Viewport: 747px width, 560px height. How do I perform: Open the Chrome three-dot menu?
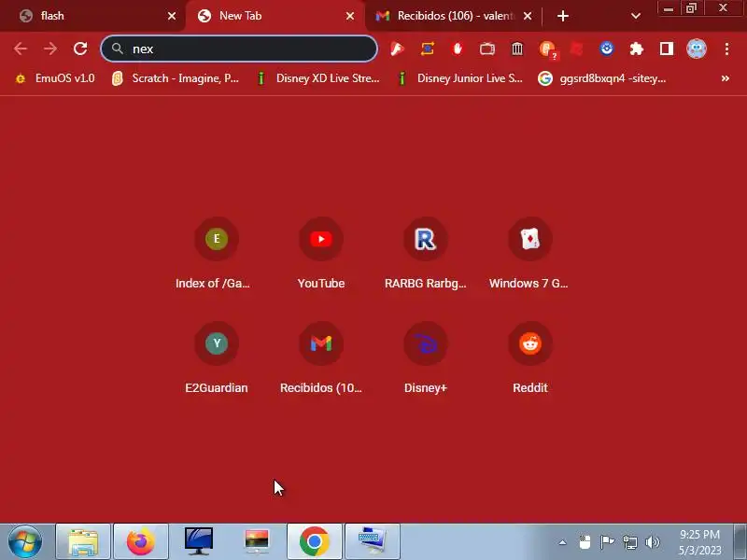pyautogui.click(x=726, y=49)
